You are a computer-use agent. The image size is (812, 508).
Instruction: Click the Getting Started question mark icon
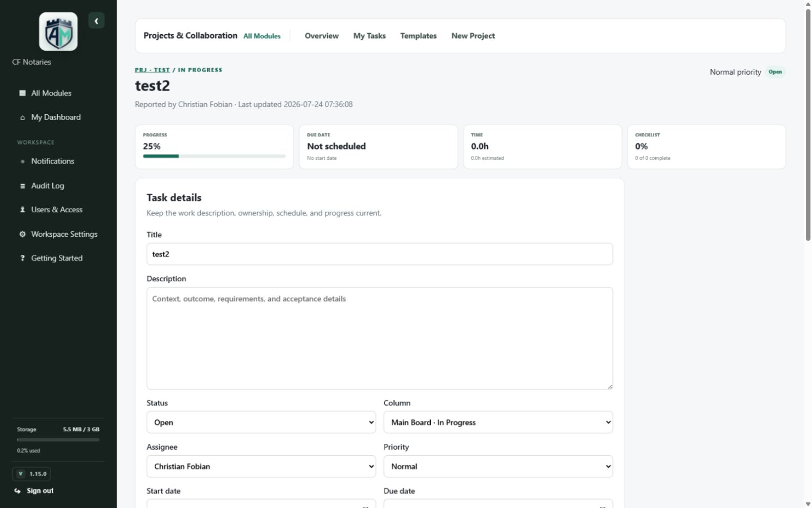[23, 258]
